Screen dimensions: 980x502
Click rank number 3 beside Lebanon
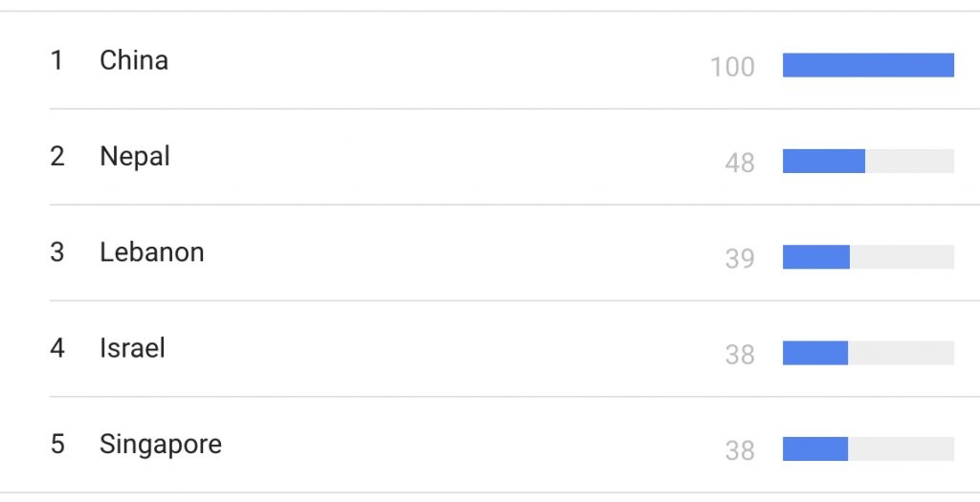(x=56, y=252)
